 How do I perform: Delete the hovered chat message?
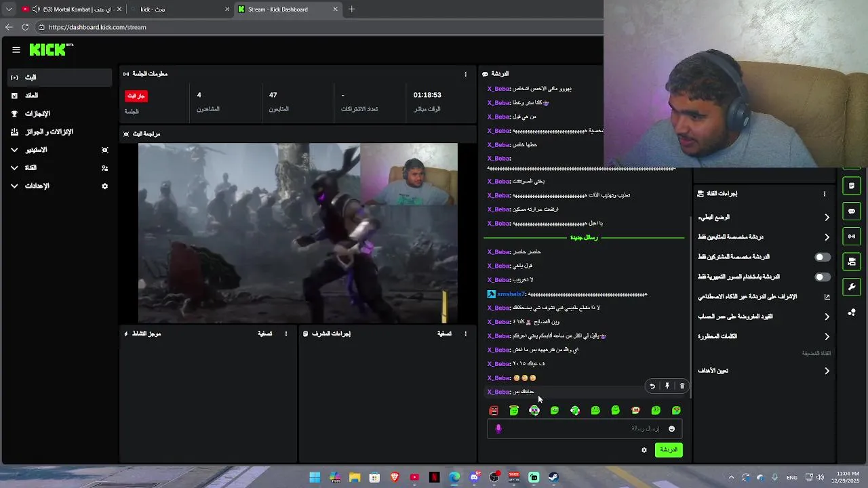coord(682,386)
